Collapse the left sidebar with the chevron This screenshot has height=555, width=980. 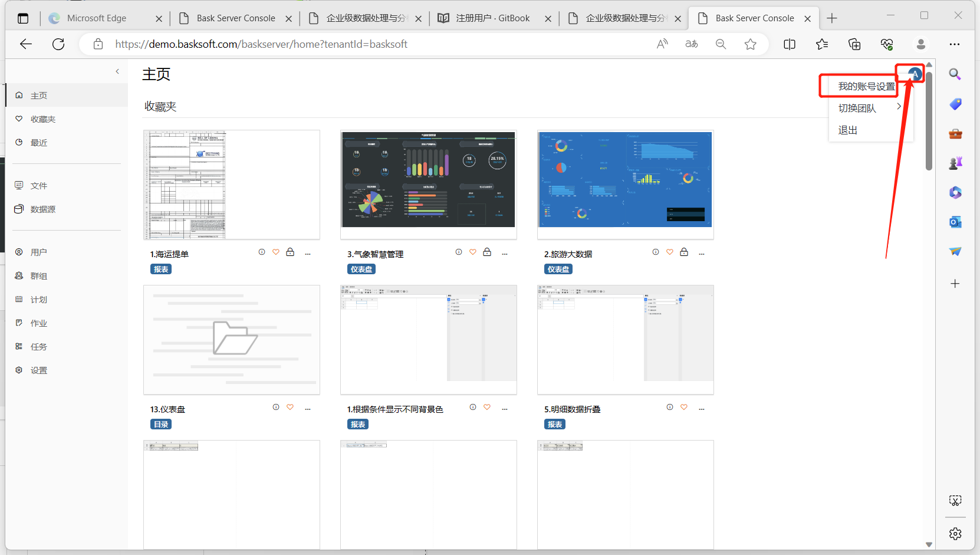(117, 71)
